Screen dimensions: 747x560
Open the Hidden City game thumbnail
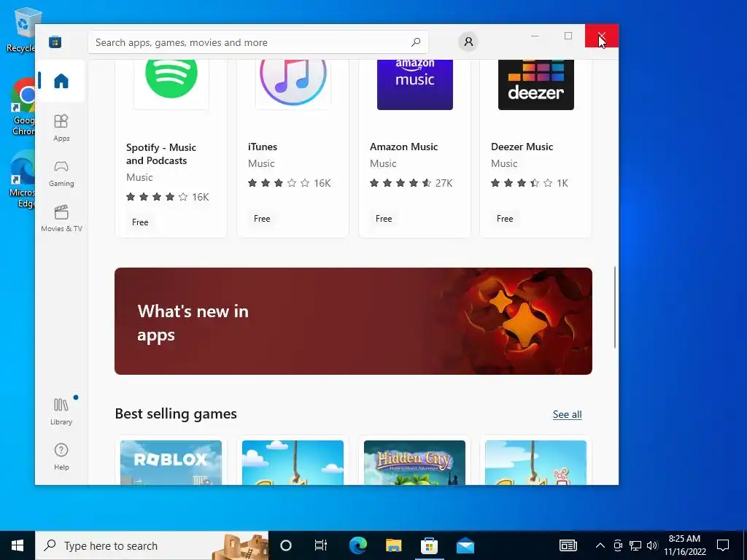click(x=414, y=462)
